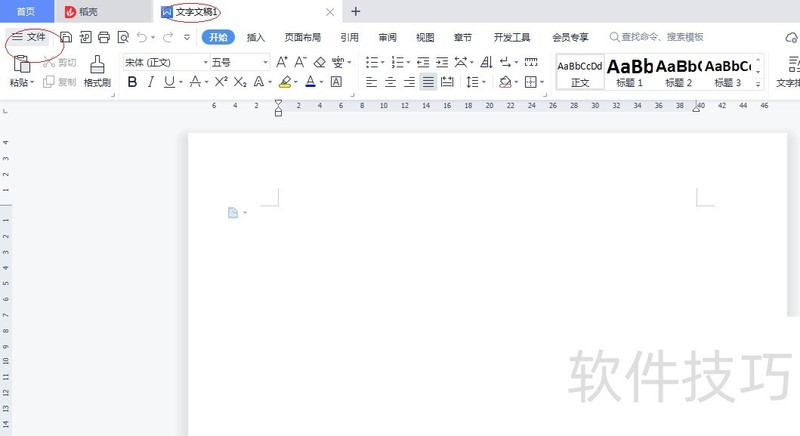Image resolution: width=800 pixels, height=436 pixels.
Task: Click the 复制 copy button
Action: pos(60,82)
